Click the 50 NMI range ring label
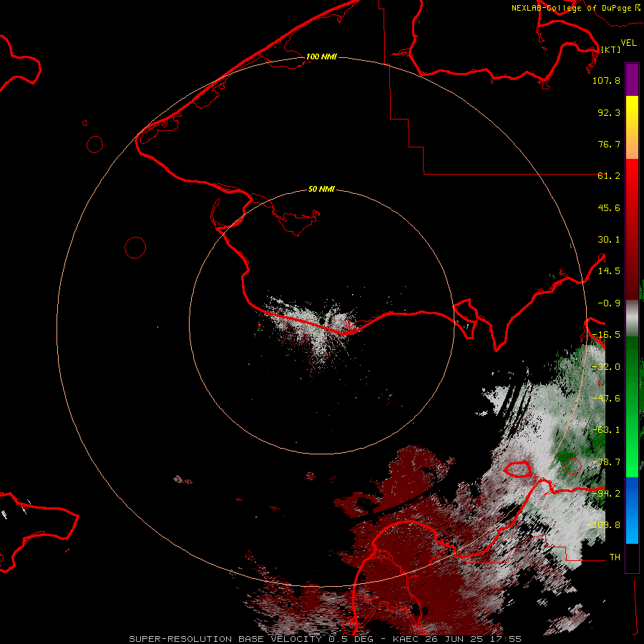Screen dimensions: 644x644 [x=321, y=189]
